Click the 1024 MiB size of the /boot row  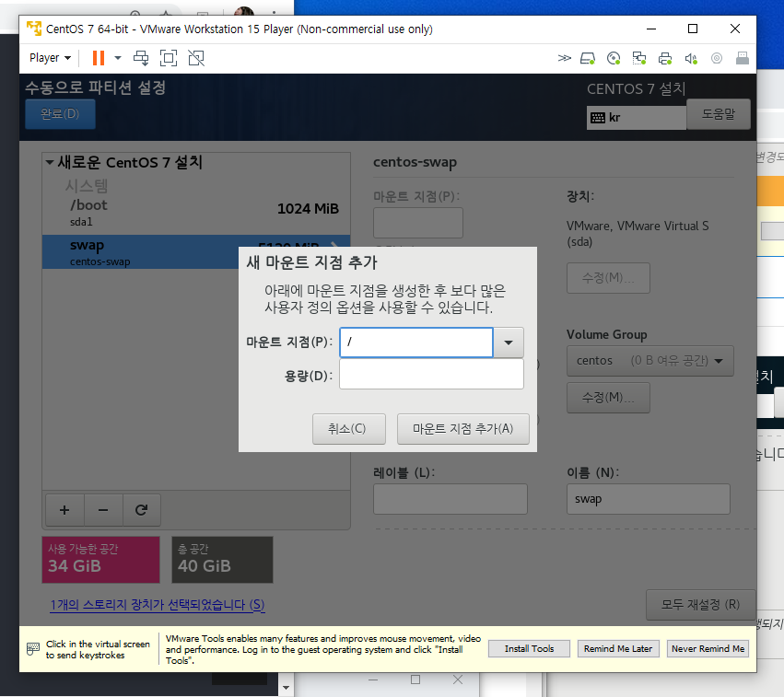(x=308, y=208)
